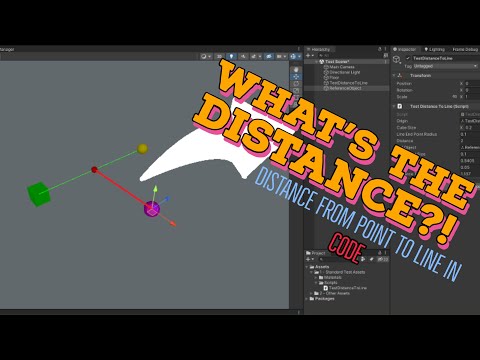
Task: Open Scene effects dropdown
Action: pos(256,56)
